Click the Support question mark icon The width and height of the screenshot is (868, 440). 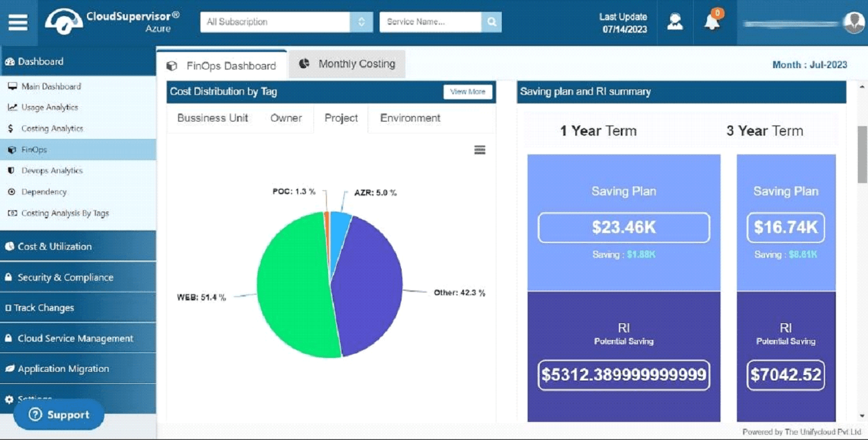[x=36, y=415]
